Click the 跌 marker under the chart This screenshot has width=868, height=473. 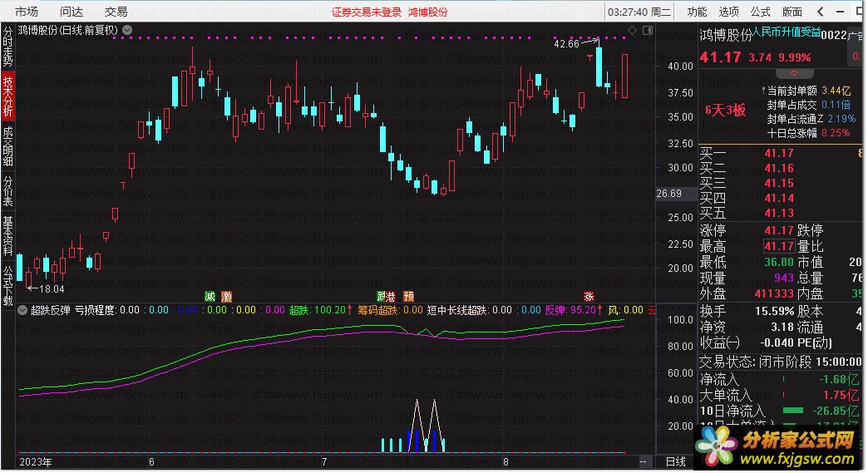pos(382,297)
